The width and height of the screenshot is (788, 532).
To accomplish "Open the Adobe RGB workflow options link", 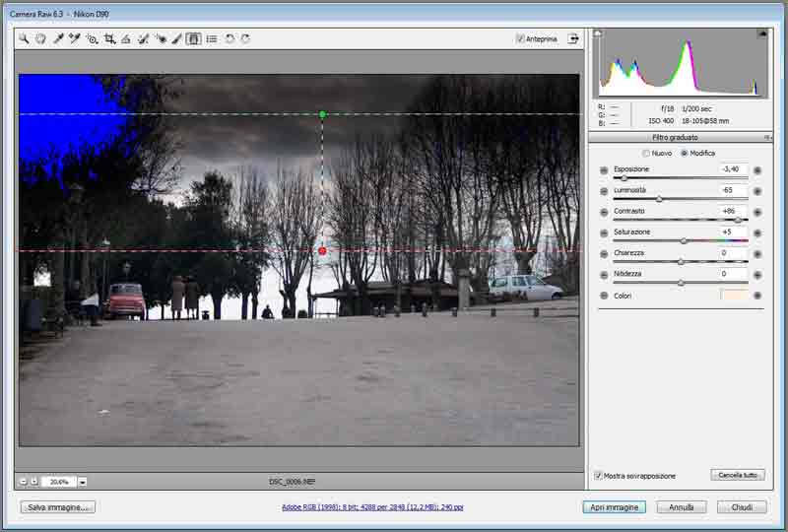I will pos(372,507).
